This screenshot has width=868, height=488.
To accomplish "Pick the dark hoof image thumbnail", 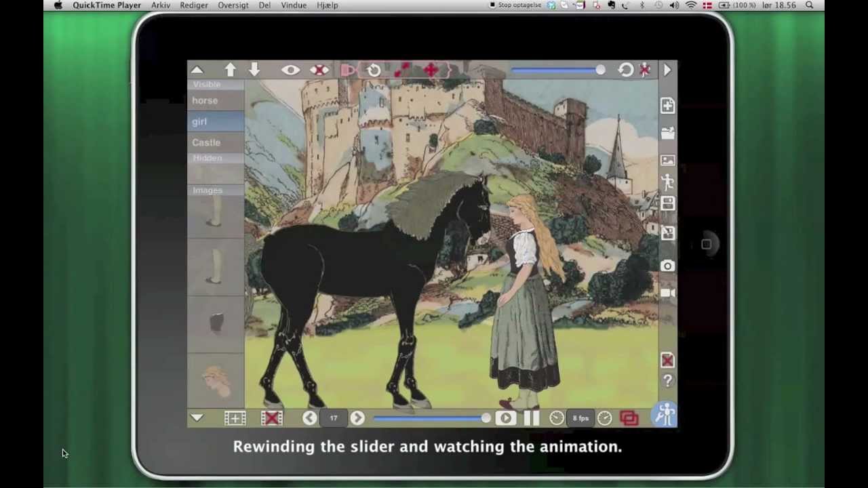I will pos(216,323).
